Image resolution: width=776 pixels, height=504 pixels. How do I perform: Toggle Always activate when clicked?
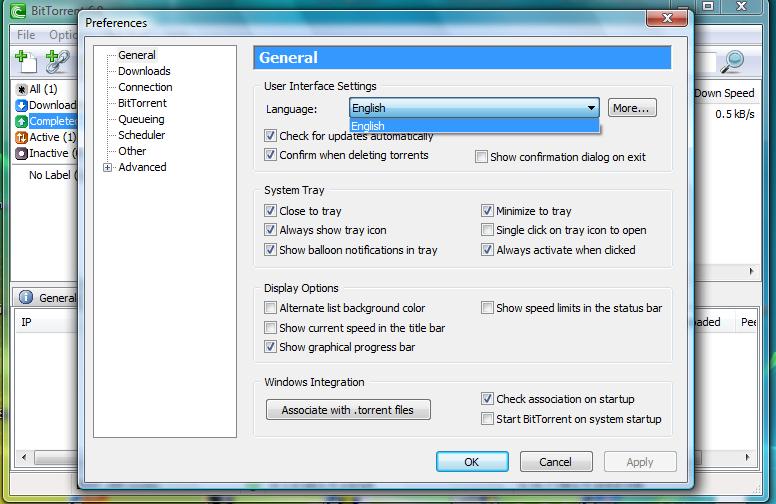point(487,250)
